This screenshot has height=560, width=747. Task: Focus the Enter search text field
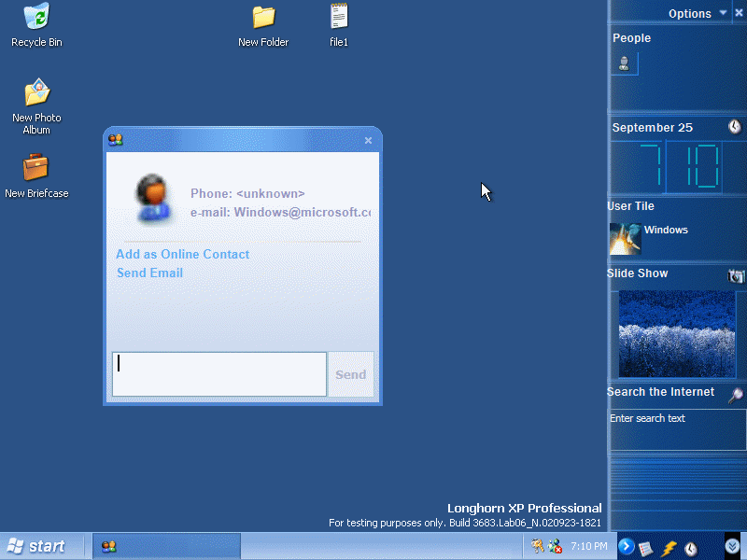click(x=678, y=430)
